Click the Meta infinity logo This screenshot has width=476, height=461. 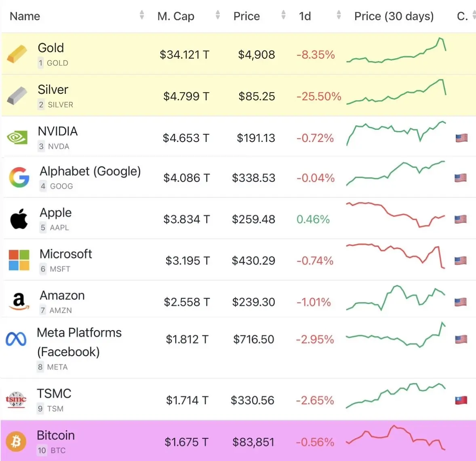(16, 339)
